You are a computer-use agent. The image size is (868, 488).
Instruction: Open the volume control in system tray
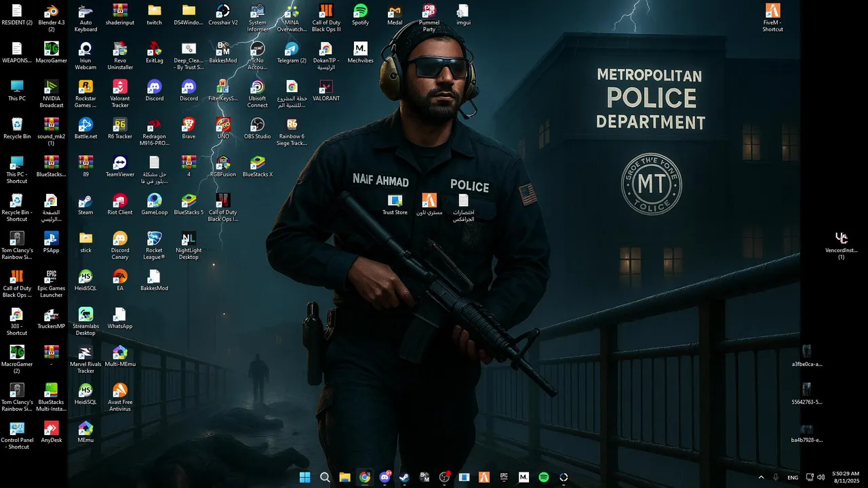tap(821, 477)
